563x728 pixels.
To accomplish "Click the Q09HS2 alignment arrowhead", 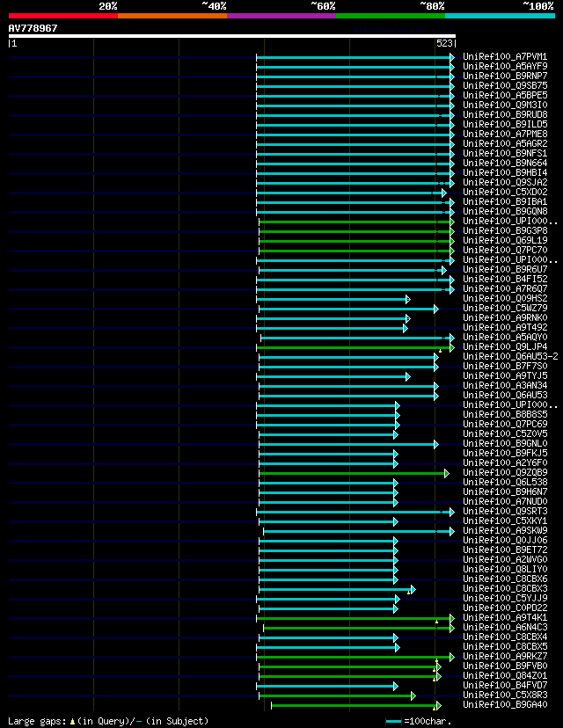I will (408, 300).
